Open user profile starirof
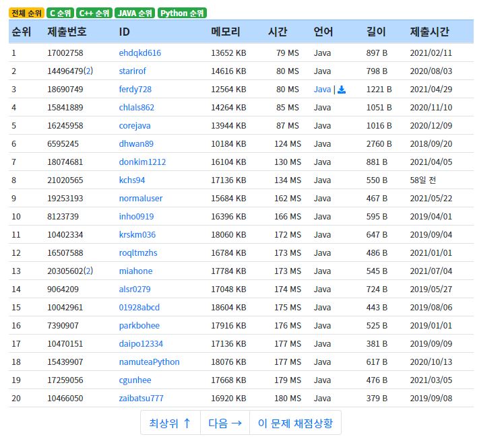Image resolution: width=504 pixels, height=445 pixels. coord(133,71)
